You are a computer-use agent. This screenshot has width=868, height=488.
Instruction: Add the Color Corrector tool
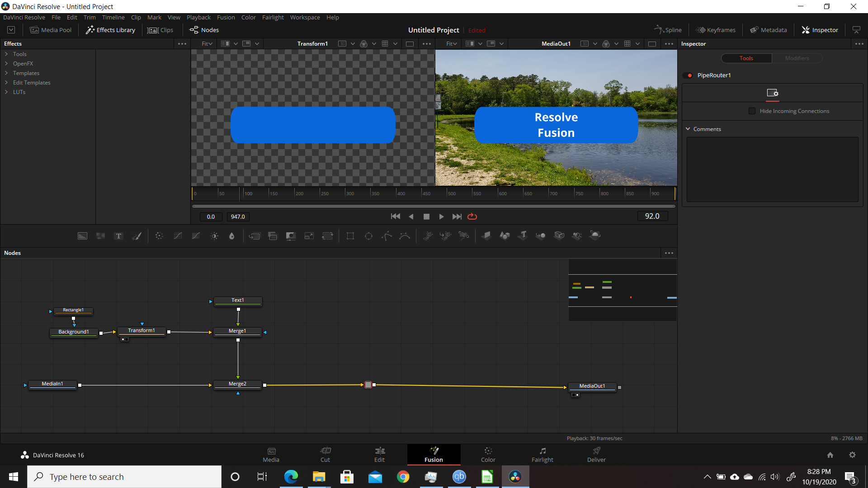pyautogui.click(x=159, y=236)
